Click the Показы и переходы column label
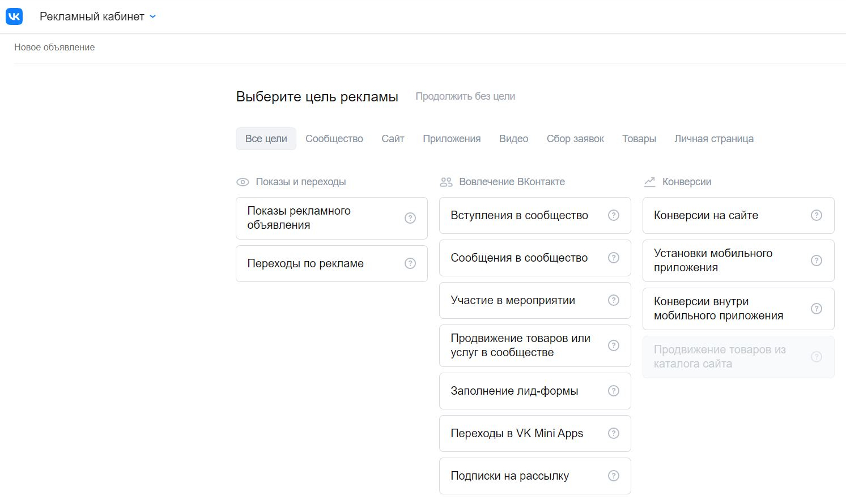This screenshot has width=846, height=504. click(x=301, y=182)
